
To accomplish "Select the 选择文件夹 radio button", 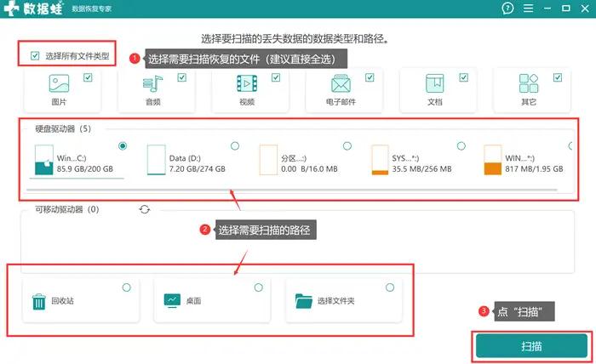I will pyautogui.click(x=390, y=287).
